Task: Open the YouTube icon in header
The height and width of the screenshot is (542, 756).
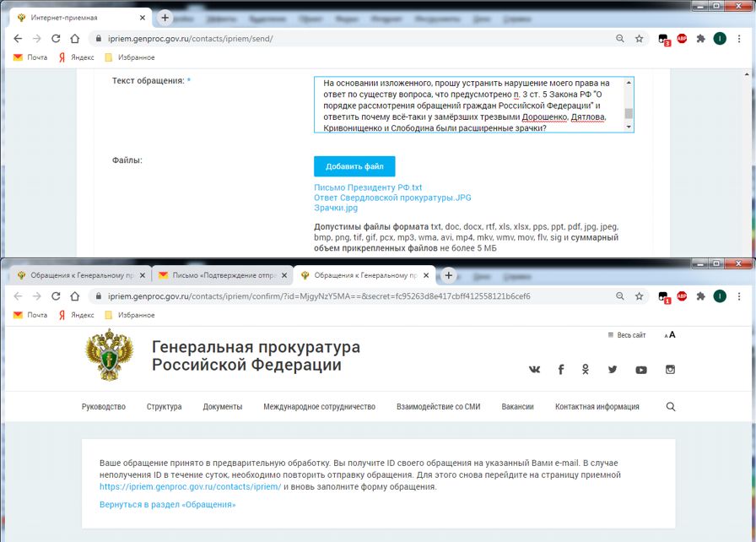Action: coord(640,370)
